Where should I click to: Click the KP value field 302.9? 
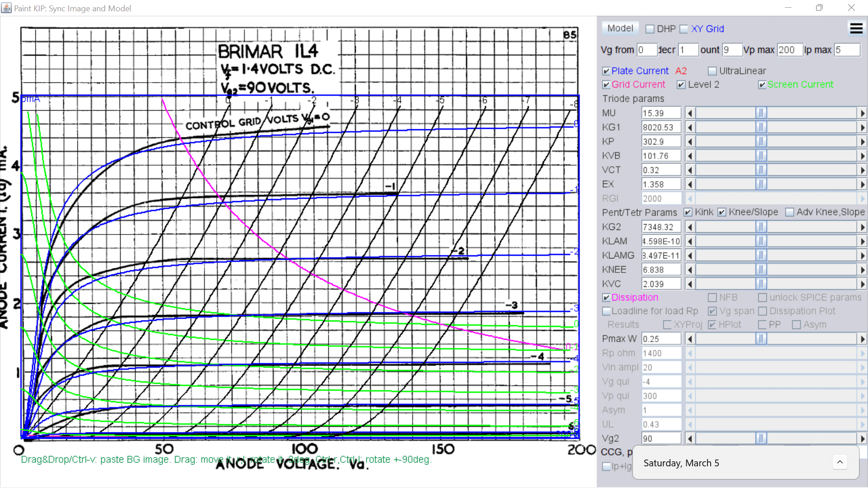click(x=661, y=141)
